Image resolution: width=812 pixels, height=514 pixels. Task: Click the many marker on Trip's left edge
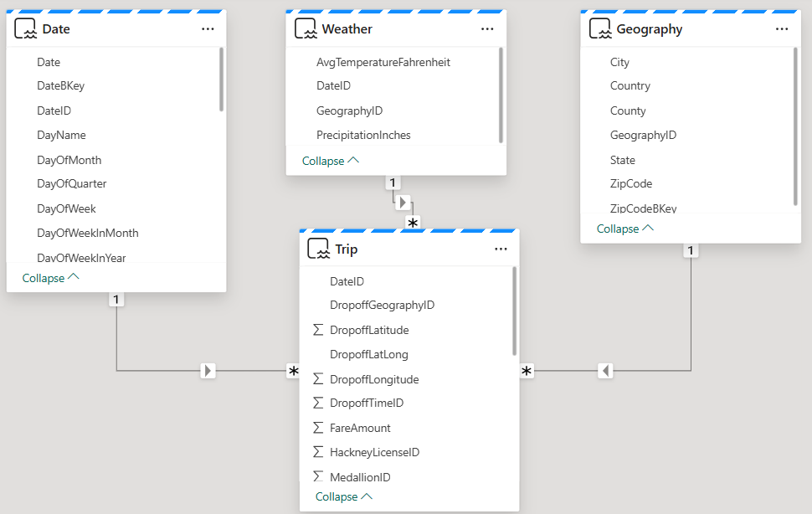(x=294, y=371)
